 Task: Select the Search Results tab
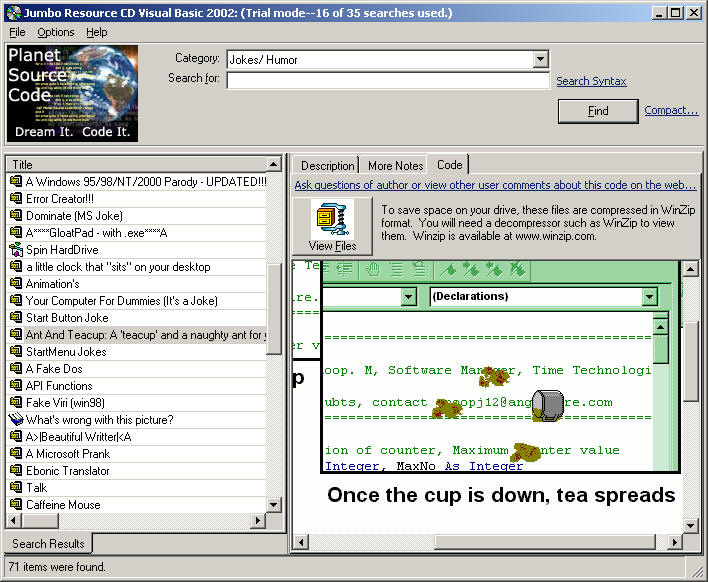(x=48, y=544)
